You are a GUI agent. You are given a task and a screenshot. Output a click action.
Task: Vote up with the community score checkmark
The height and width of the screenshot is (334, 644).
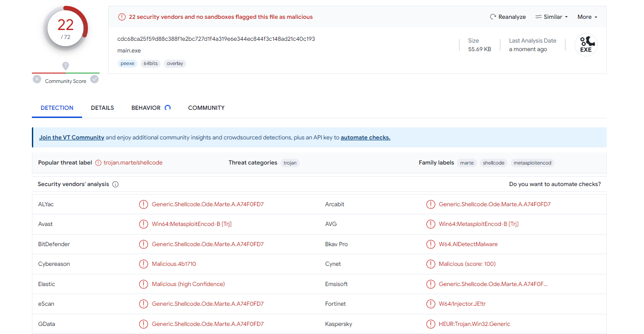[94, 79]
